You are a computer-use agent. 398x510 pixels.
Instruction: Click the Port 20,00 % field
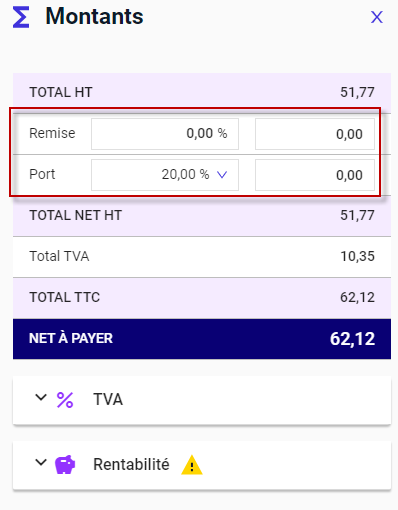165,175
